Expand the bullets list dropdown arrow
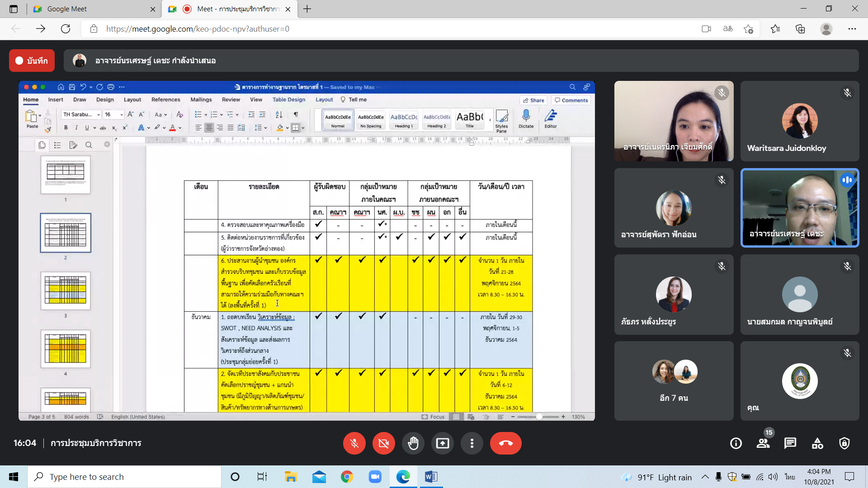The width and height of the screenshot is (868, 488). coord(206,114)
